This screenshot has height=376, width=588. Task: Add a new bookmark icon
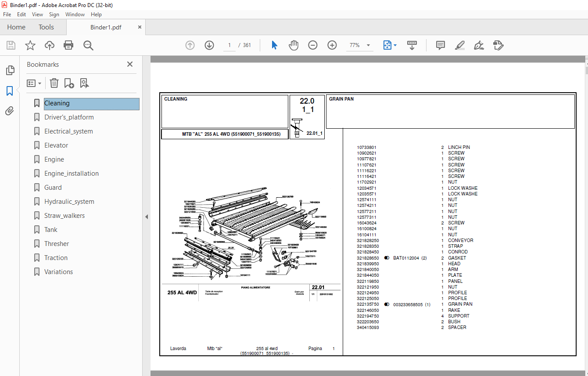click(69, 83)
